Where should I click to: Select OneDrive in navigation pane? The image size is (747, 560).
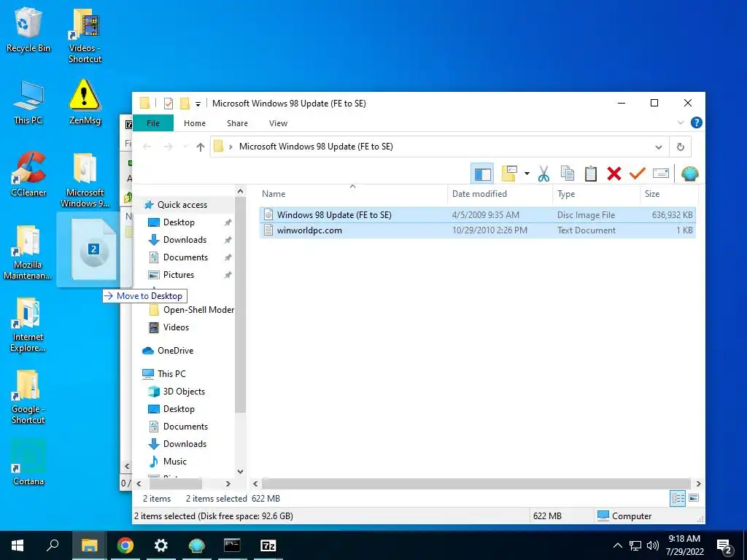175,351
